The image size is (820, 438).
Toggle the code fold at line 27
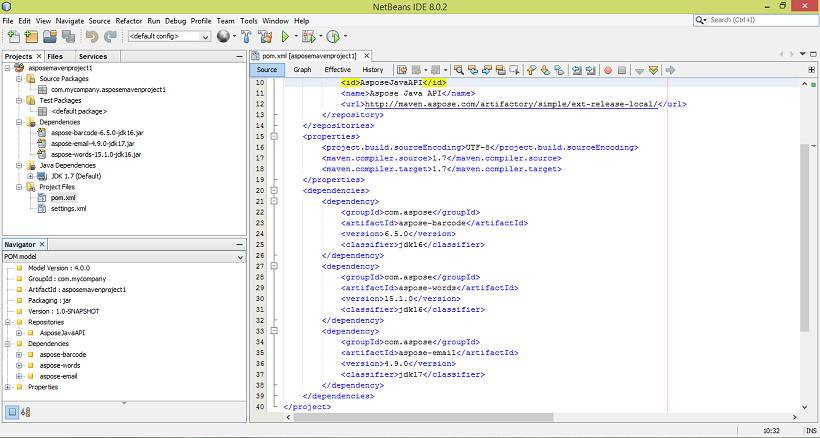[x=274, y=266]
